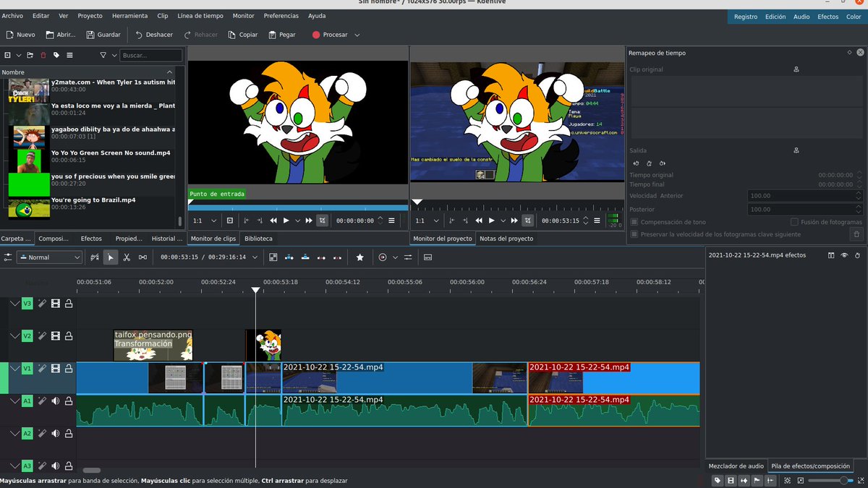Open clip monitor 1:1 zoom dropdown

[x=203, y=221]
